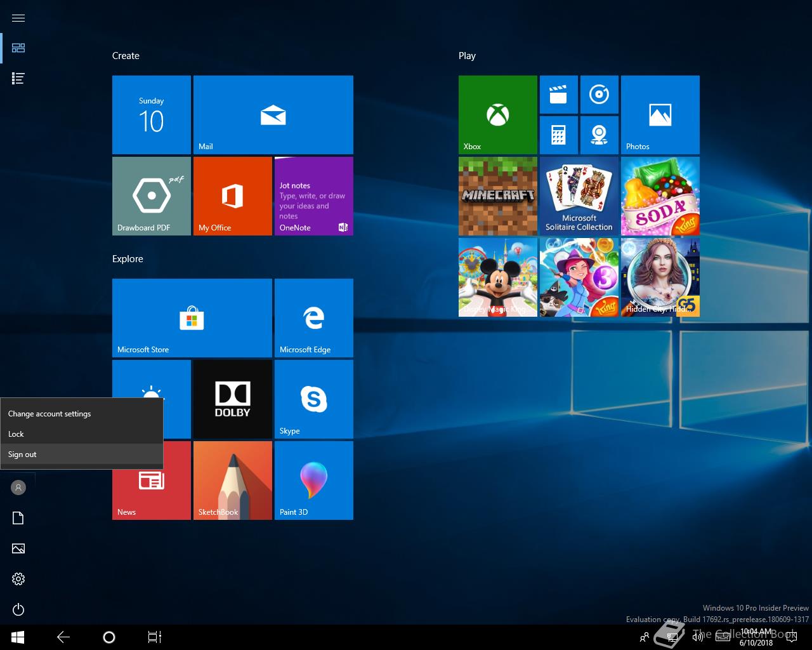Click the Play group heading
Image resolution: width=812 pixels, height=650 pixels.
pyautogui.click(x=467, y=56)
